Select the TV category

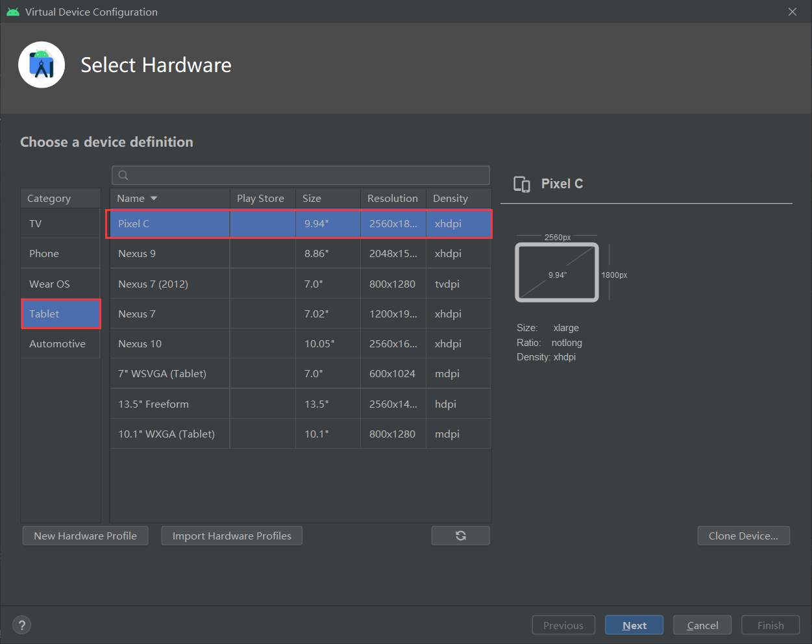[x=60, y=223]
